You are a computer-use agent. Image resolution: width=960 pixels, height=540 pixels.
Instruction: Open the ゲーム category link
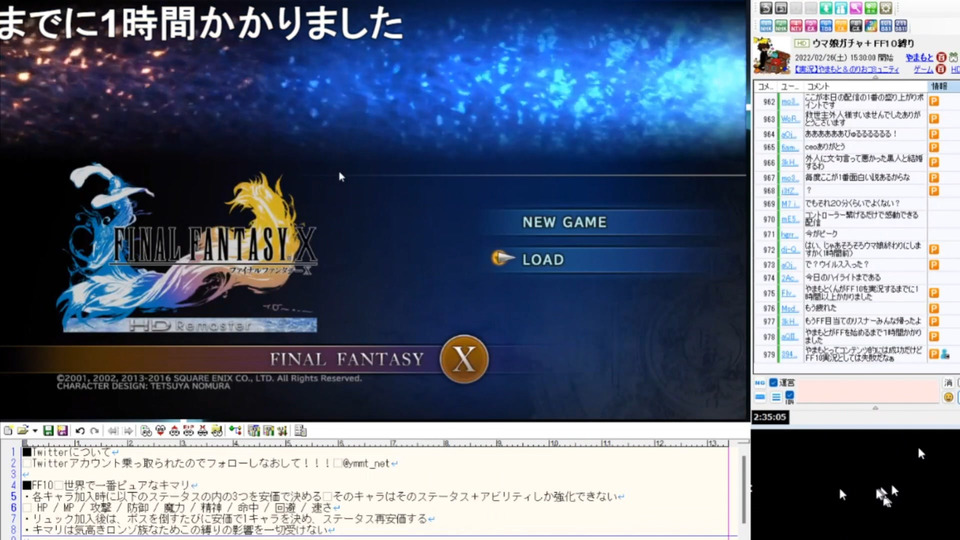click(x=923, y=70)
